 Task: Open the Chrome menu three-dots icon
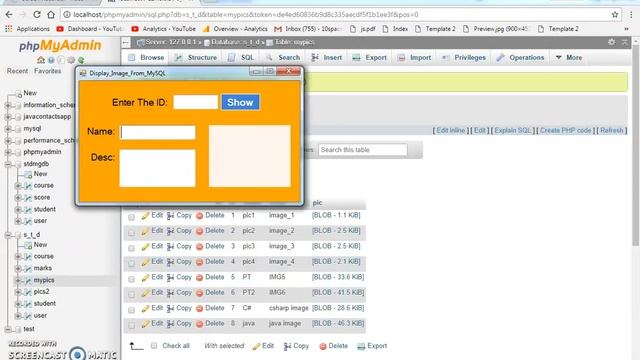(x=631, y=15)
